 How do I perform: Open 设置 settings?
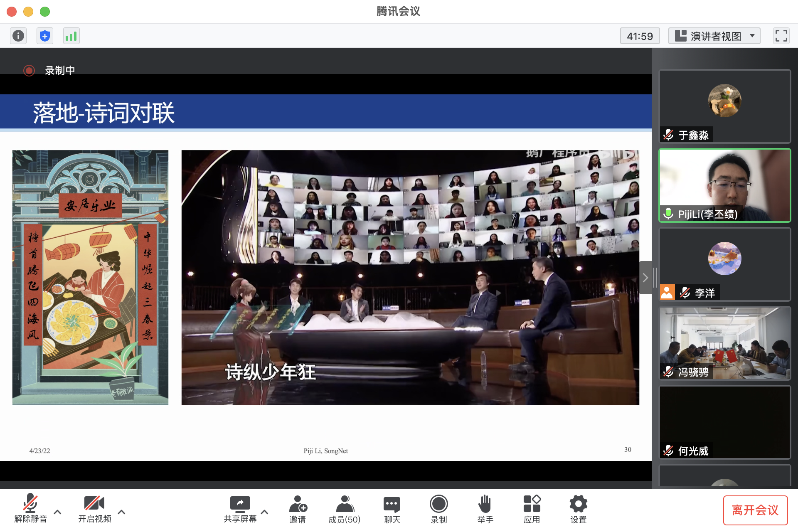(x=578, y=509)
